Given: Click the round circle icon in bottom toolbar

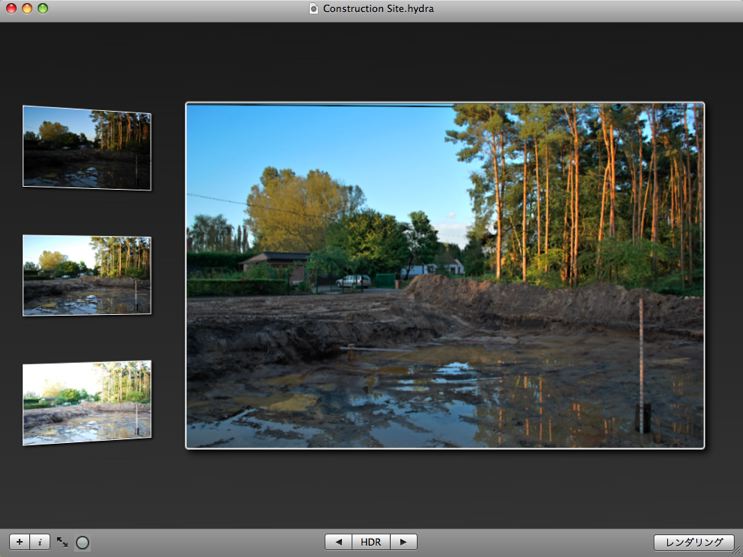Looking at the screenshot, I should click(82, 542).
